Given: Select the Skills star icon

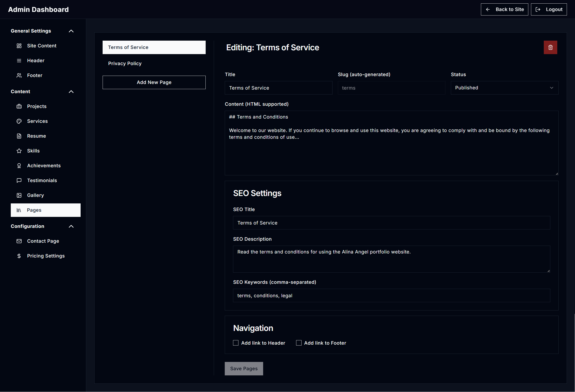Looking at the screenshot, I should coord(19,151).
